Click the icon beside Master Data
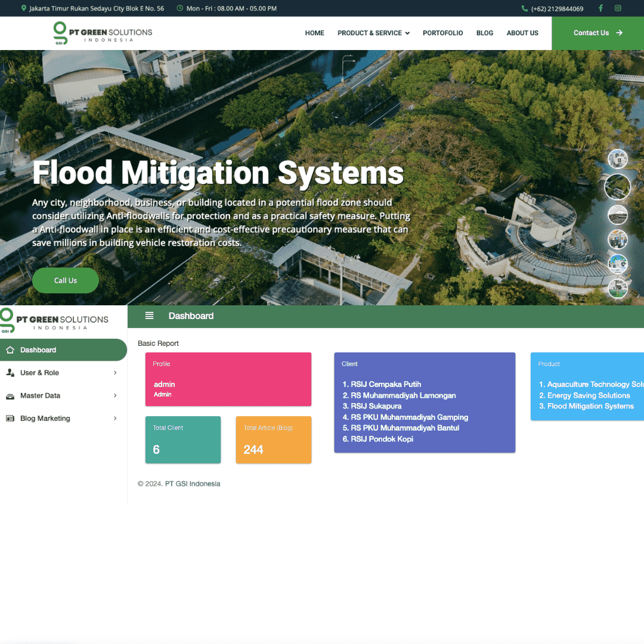644x644 pixels. (11, 395)
